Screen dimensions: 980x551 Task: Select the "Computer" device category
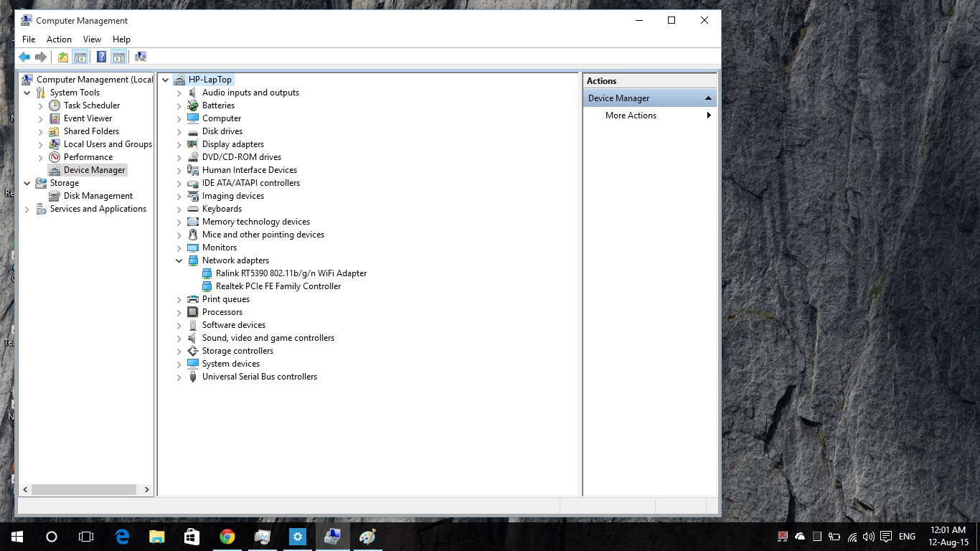pos(222,118)
